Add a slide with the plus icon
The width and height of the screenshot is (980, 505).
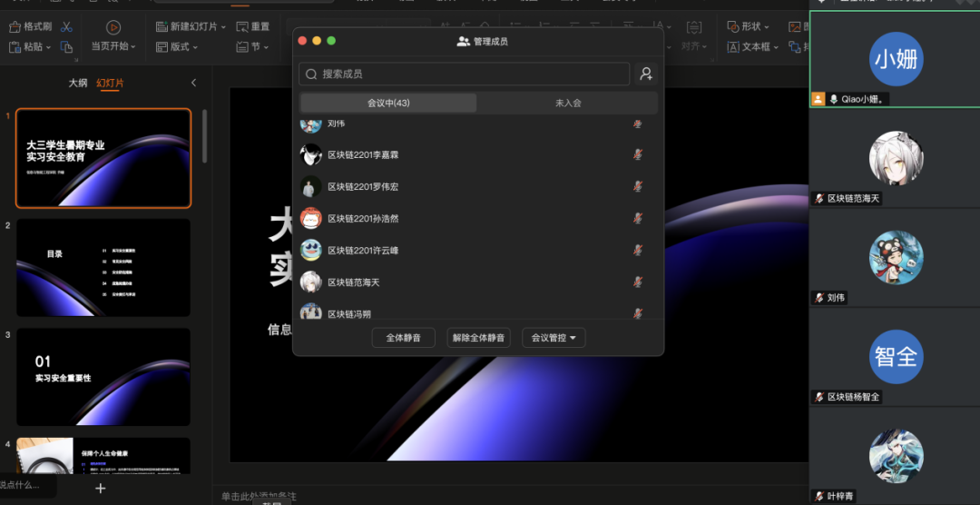(x=101, y=488)
